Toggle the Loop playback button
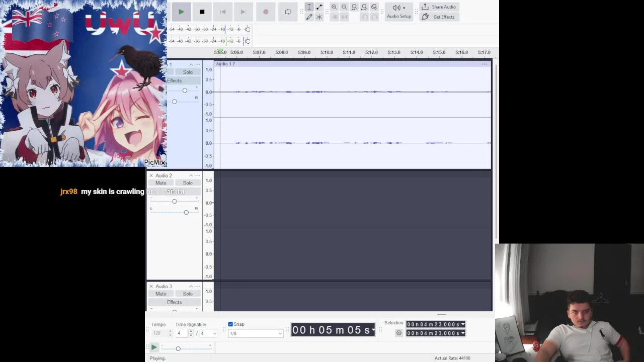Image resolution: width=644 pixels, height=362 pixels. (288, 12)
